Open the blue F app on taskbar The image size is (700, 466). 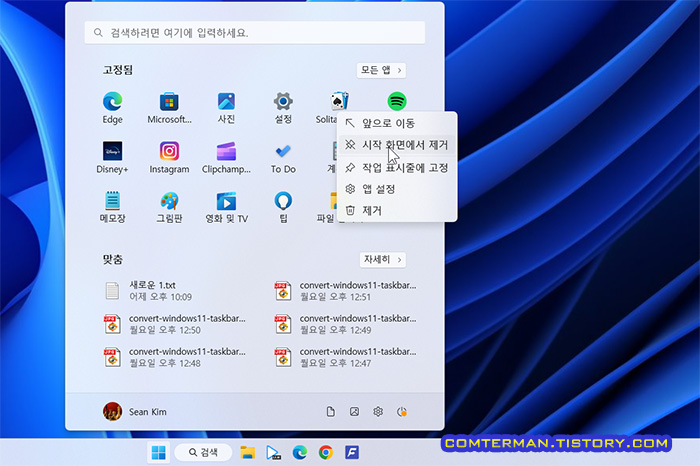(352, 453)
